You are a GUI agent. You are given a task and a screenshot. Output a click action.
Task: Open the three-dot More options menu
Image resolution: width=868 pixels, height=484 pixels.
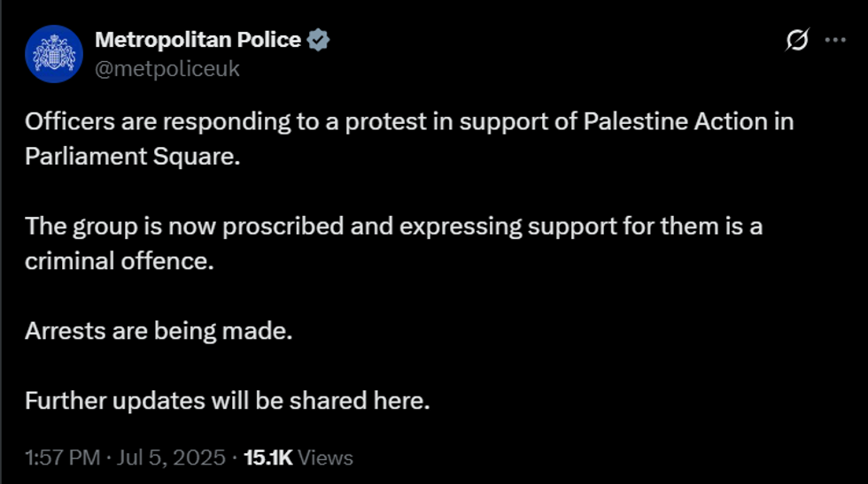pos(835,41)
